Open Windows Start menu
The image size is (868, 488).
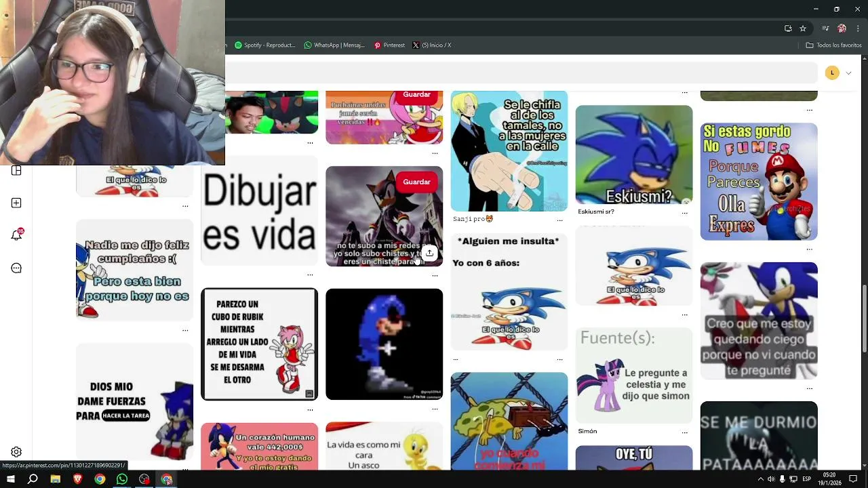(x=10, y=479)
